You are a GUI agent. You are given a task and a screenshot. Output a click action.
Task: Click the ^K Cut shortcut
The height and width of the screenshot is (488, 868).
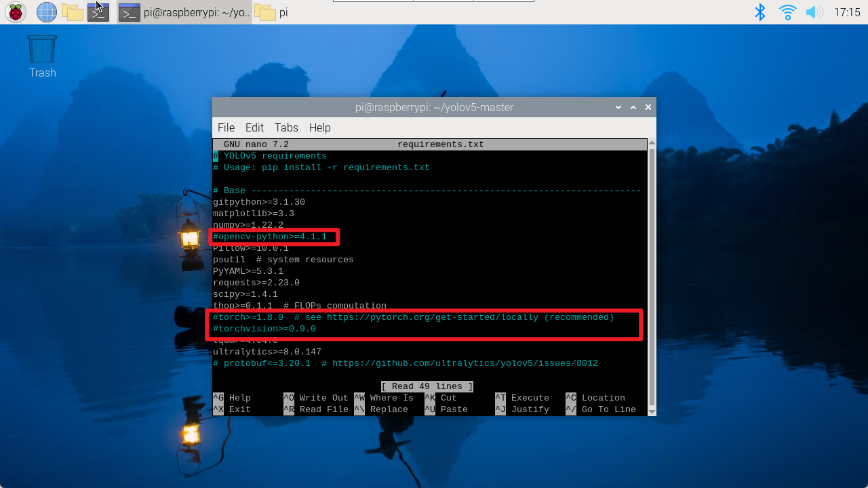tap(441, 398)
